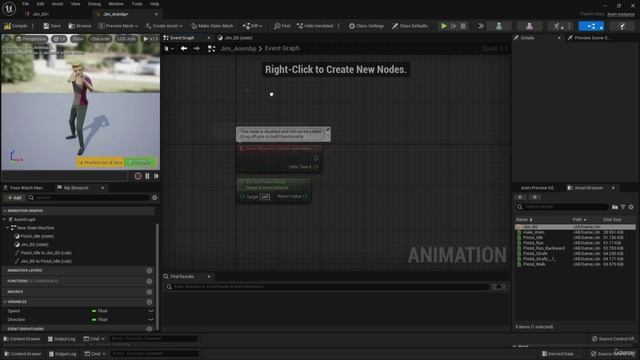The width and height of the screenshot is (640, 360).
Task: Navigate forward in graph history
Action: [x=197, y=49]
